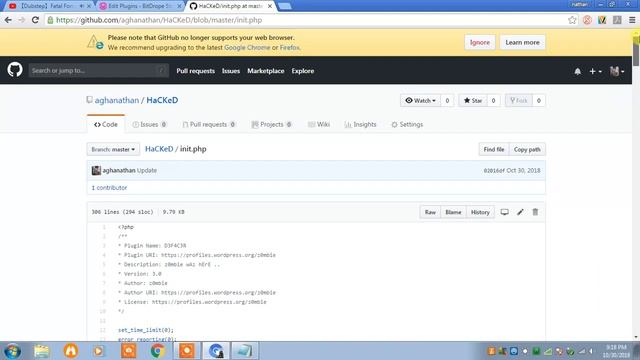Viewport: 640px width, 360px height.
Task: Open the notepad-like taskbar icon
Action: (245, 351)
